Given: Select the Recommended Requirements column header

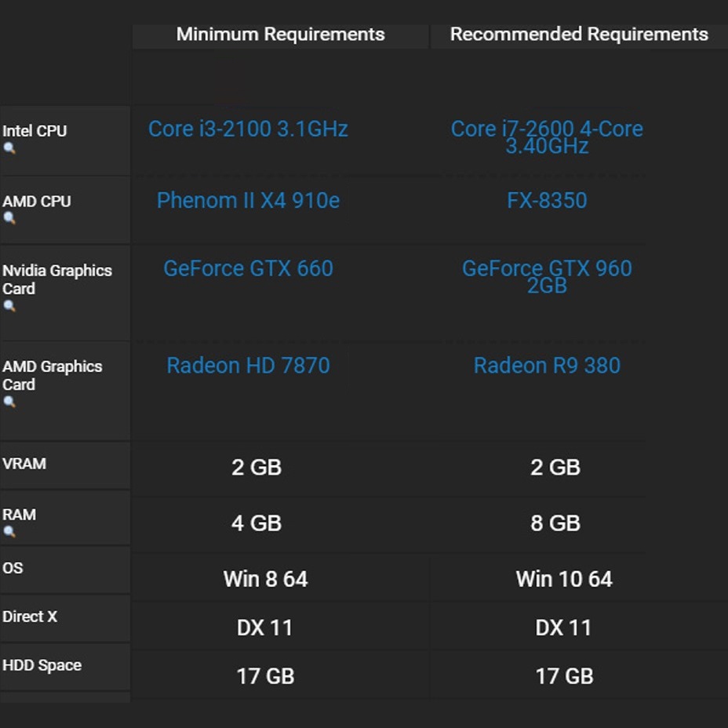Looking at the screenshot, I should [x=579, y=35].
